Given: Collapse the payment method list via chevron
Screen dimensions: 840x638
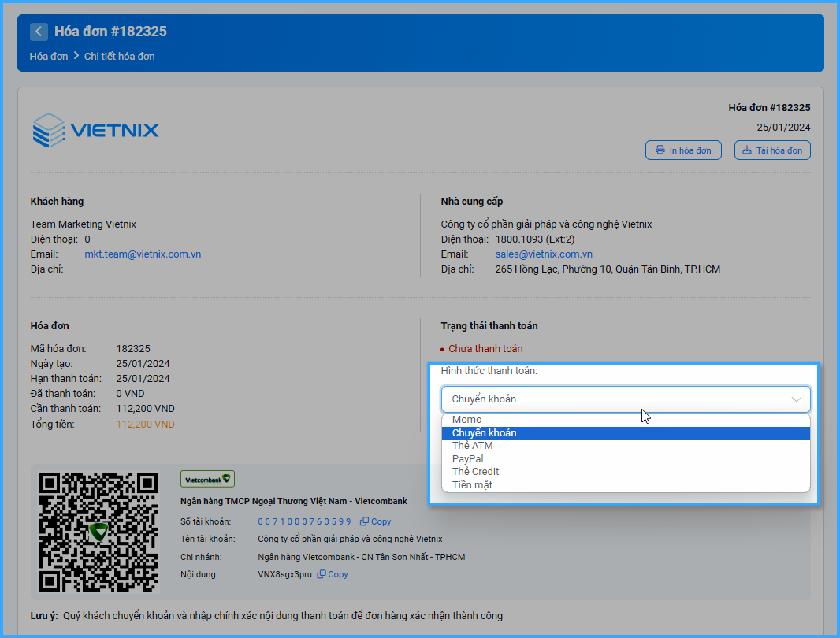Looking at the screenshot, I should [x=797, y=399].
